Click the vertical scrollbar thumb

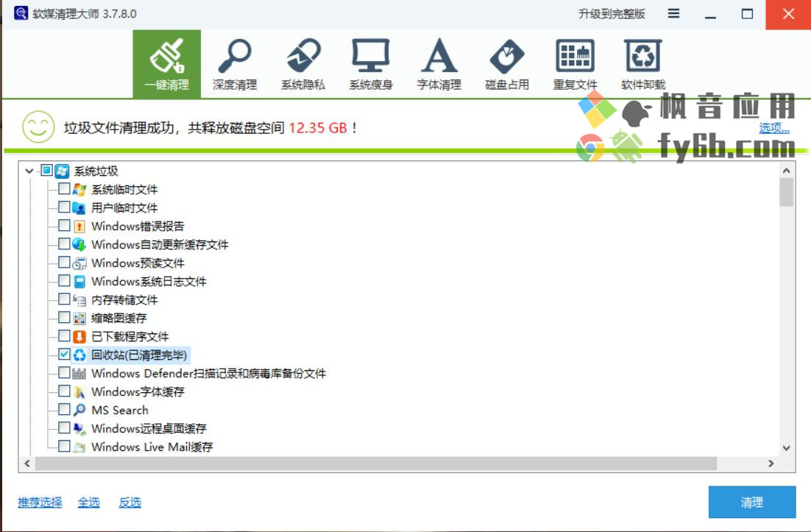click(x=786, y=192)
